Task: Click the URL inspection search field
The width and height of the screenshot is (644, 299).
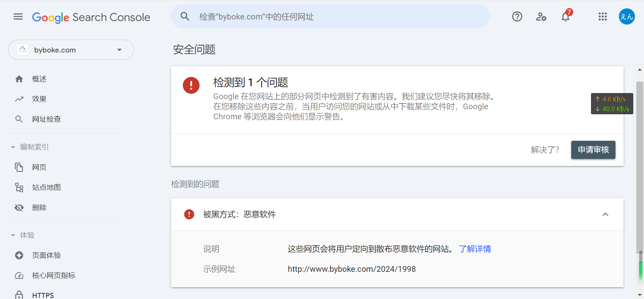Action: point(330,16)
